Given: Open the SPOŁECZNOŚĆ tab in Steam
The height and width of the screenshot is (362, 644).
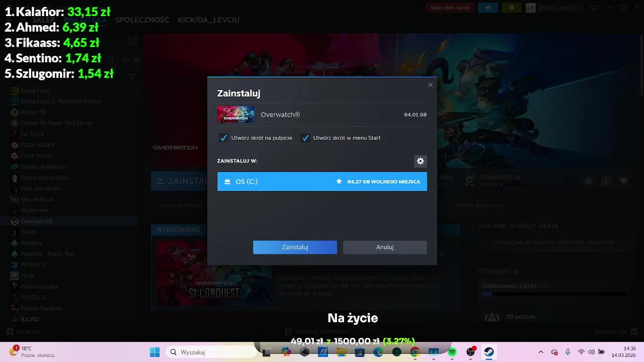Looking at the screenshot, I should [x=142, y=20].
